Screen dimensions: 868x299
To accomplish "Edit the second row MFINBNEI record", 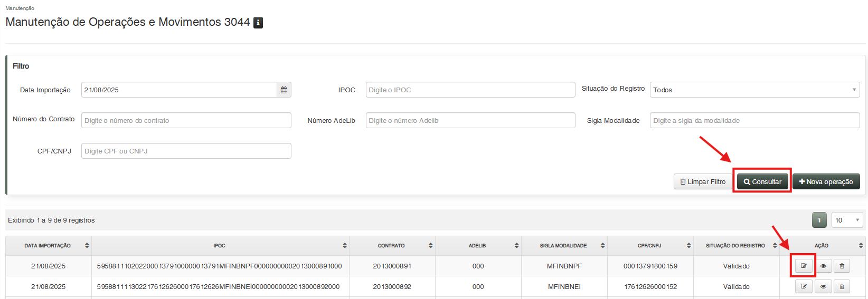I will [804, 286].
